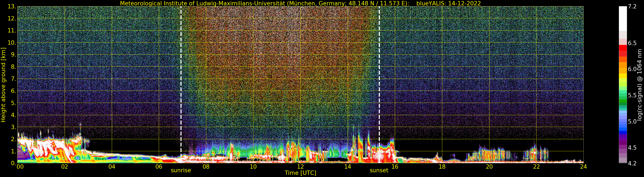Click the '6.' height axis tick label

pyautogui.click(x=13, y=91)
